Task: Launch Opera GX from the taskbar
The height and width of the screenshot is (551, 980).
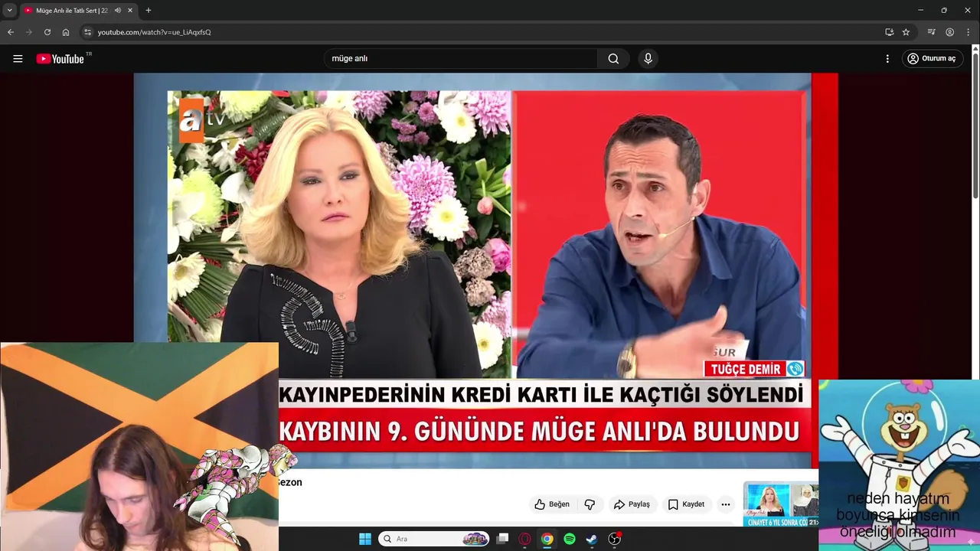Action: click(524, 539)
